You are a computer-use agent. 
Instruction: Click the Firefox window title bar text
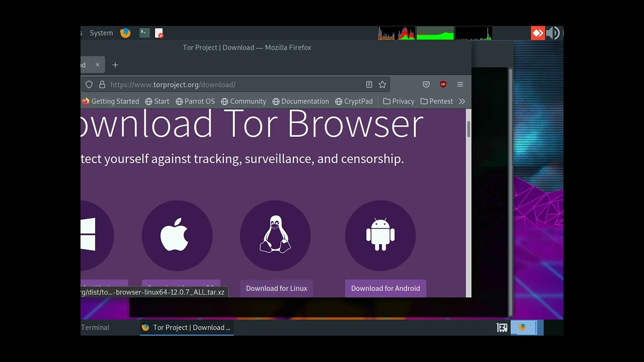(247, 47)
